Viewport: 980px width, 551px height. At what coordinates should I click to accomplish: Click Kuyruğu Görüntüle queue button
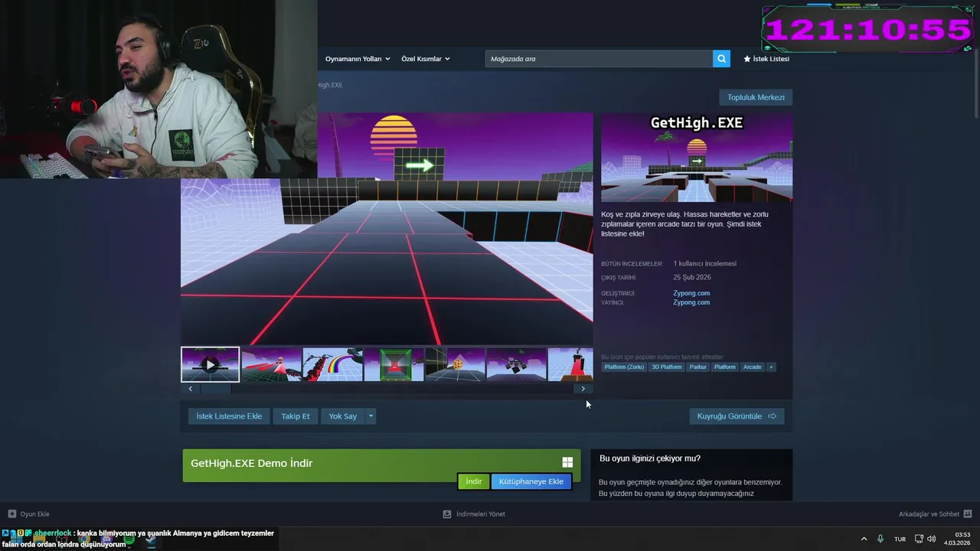(737, 416)
